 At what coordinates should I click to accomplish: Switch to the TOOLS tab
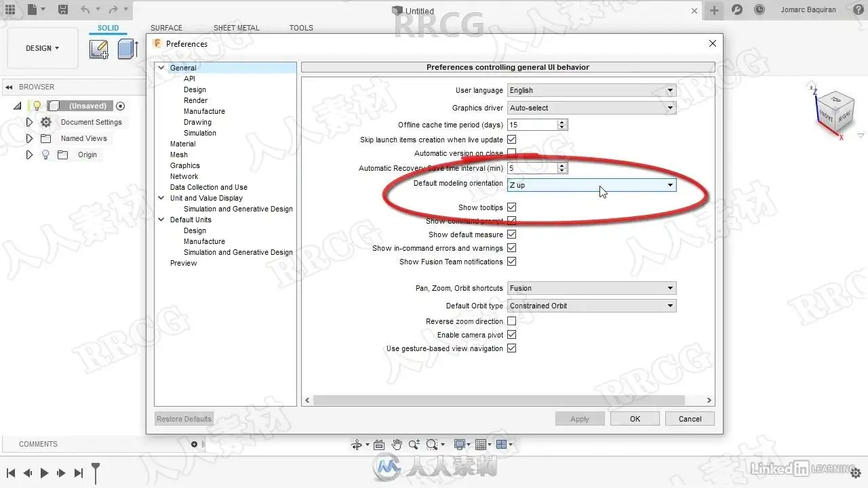tap(301, 28)
